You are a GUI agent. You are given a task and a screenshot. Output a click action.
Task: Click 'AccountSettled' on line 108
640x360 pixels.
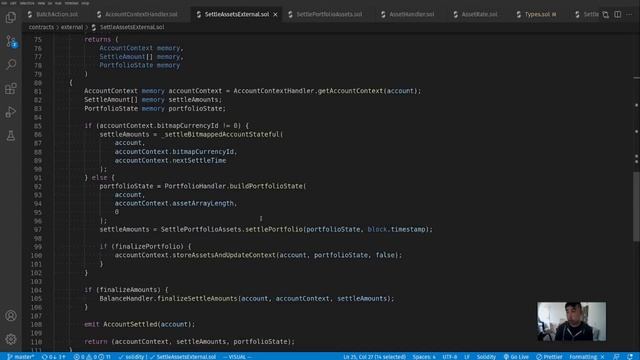point(130,324)
